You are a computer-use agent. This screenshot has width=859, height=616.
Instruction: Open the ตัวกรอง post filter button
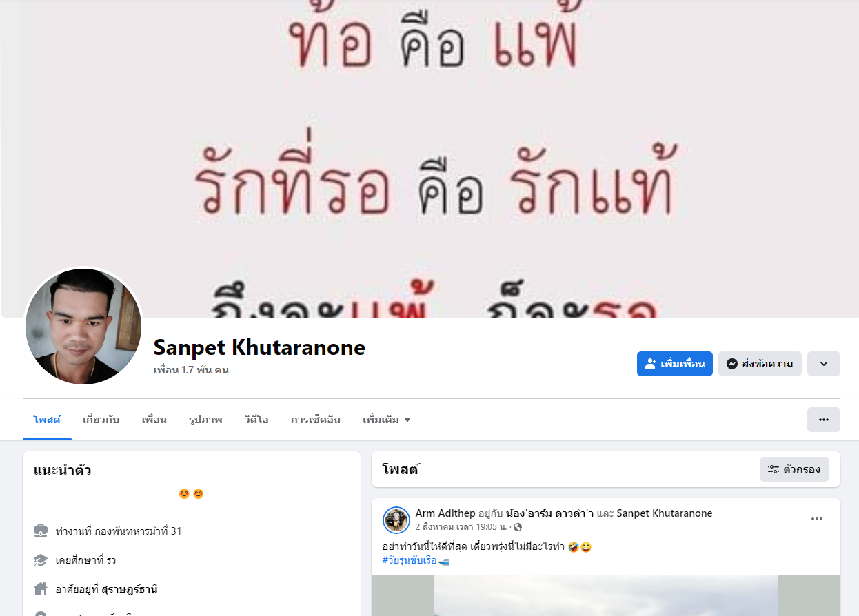click(794, 469)
